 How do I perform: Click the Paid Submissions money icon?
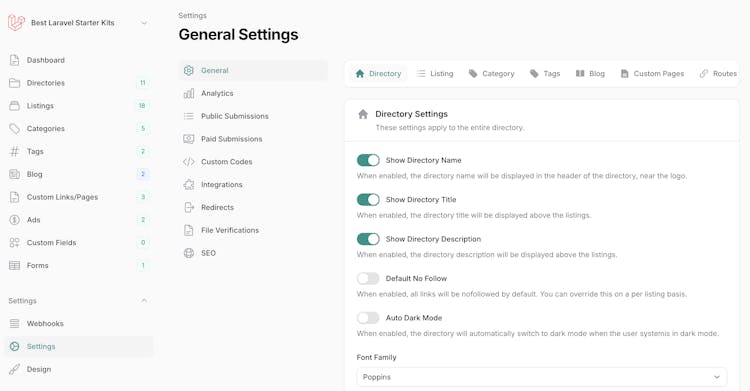189,139
